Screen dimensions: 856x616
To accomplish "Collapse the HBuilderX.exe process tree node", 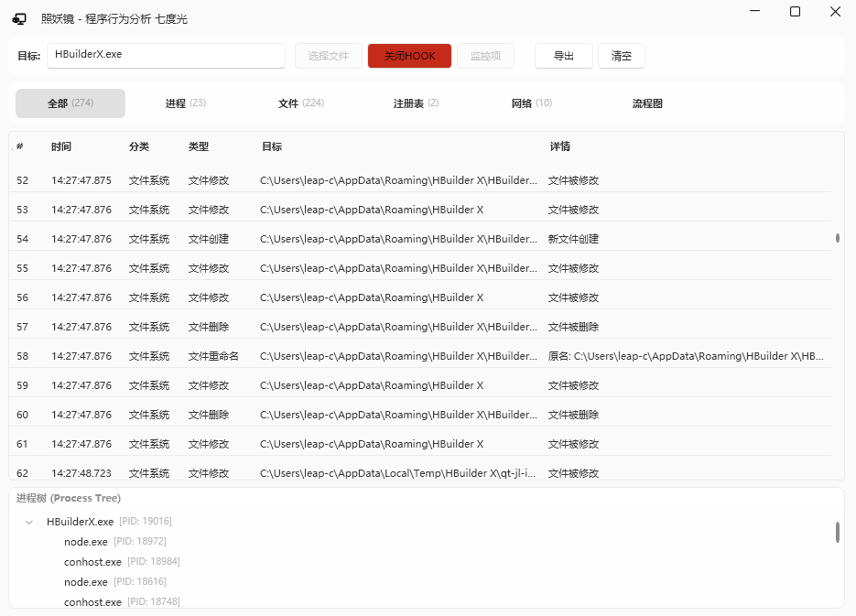I will coord(29,522).
